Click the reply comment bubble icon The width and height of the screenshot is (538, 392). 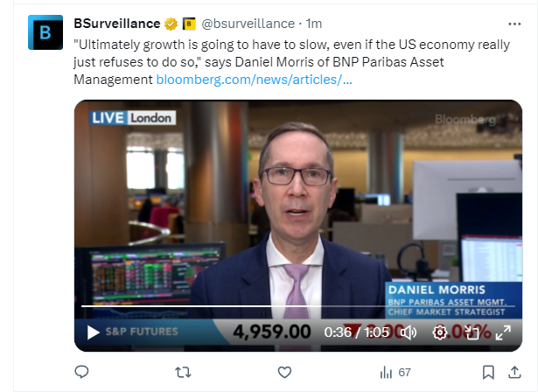81,372
